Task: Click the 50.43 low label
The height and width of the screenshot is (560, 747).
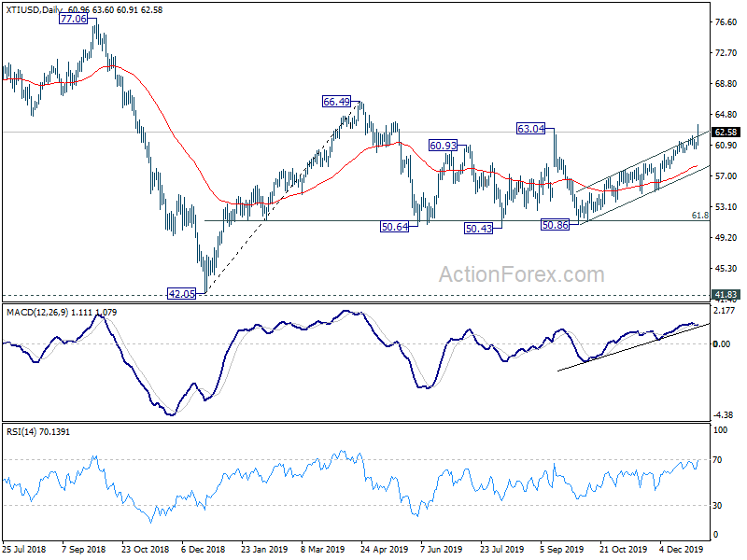Action: click(x=478, y=229)
